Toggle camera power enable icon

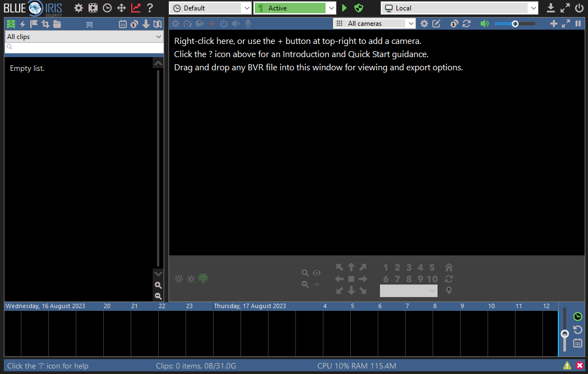click(x=224, y=24)
